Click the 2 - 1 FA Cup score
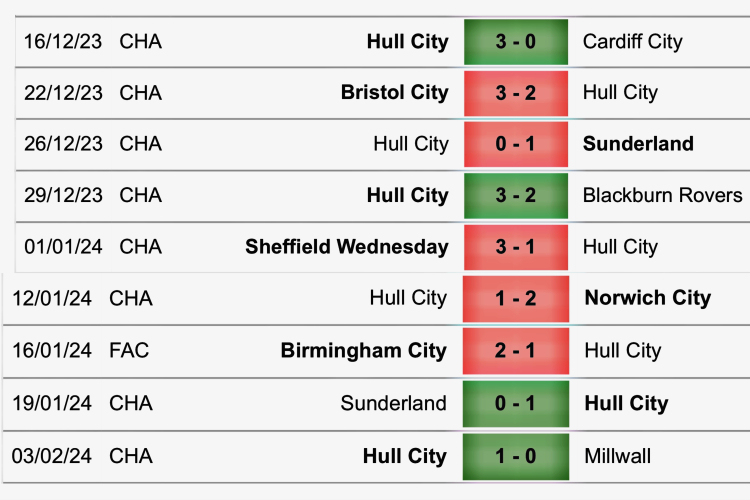This screenshot has height=500, width=750. (515, 350)
